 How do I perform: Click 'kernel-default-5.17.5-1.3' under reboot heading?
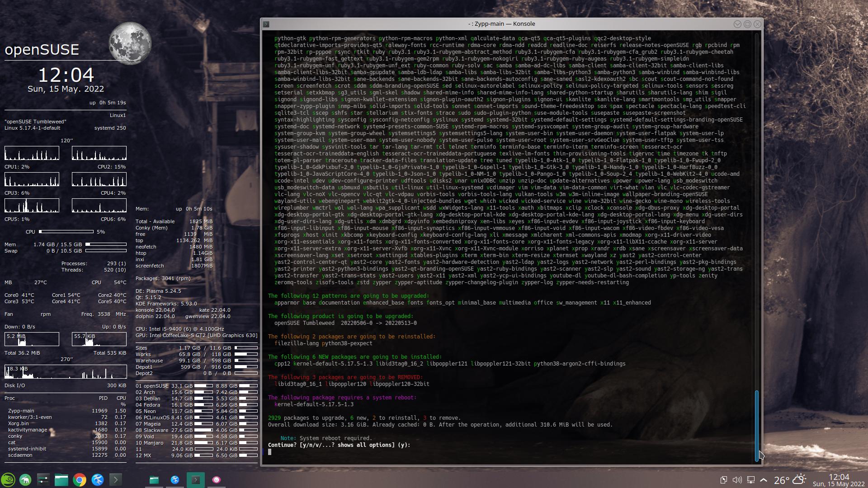pyautogui.click(x=314, y=404)
